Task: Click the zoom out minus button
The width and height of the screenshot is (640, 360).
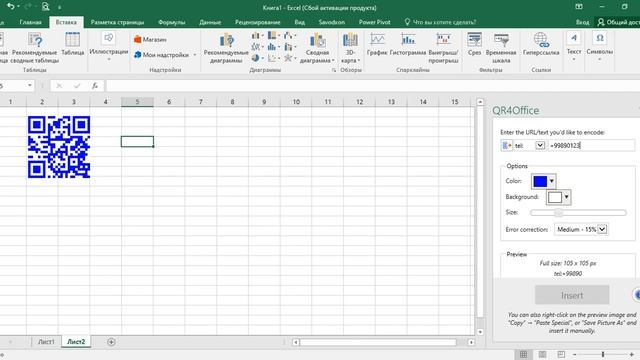Action: 575,354
